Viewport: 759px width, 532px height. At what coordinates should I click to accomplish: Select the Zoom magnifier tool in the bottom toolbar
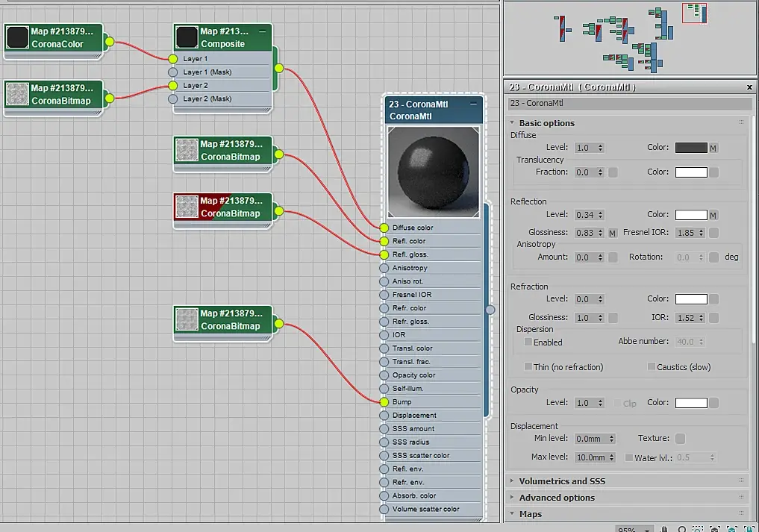point(681,528)
